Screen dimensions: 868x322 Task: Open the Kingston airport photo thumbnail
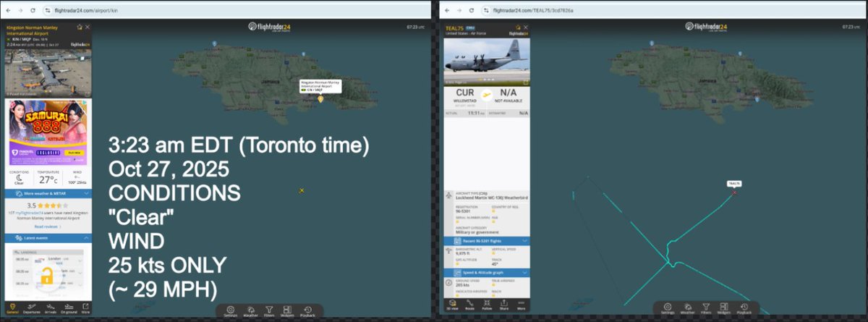(48, 72)
